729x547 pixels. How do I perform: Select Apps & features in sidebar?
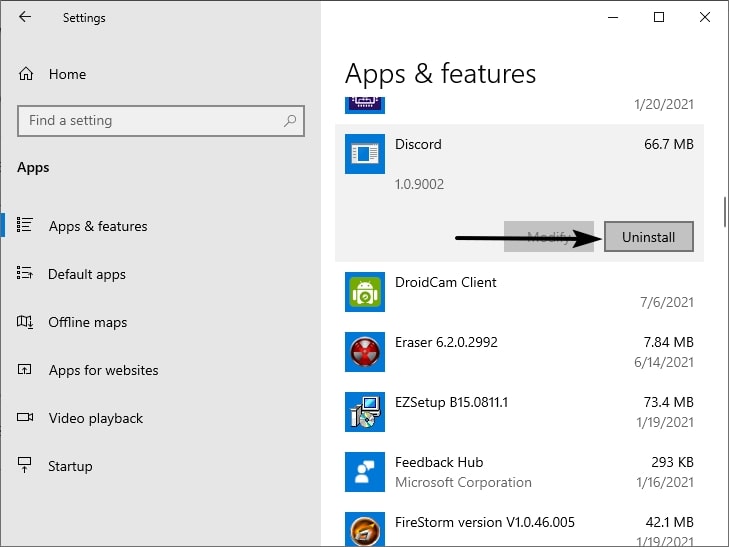98,226
